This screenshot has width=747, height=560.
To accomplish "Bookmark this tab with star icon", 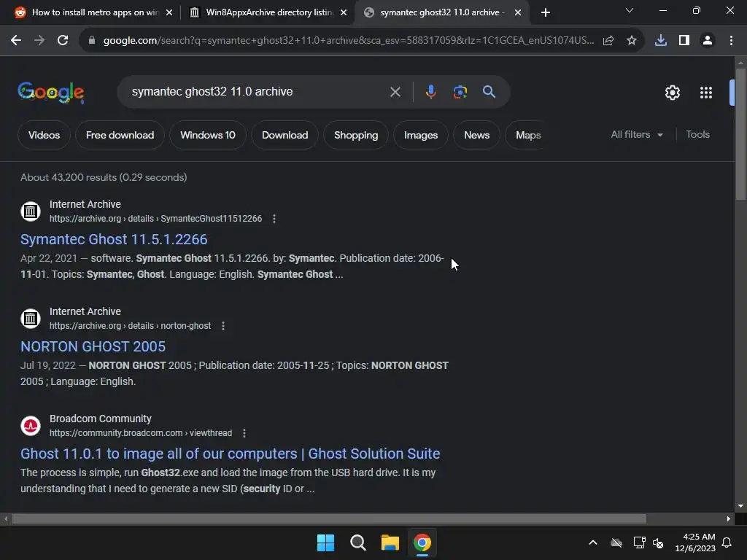I will [632, 41].
